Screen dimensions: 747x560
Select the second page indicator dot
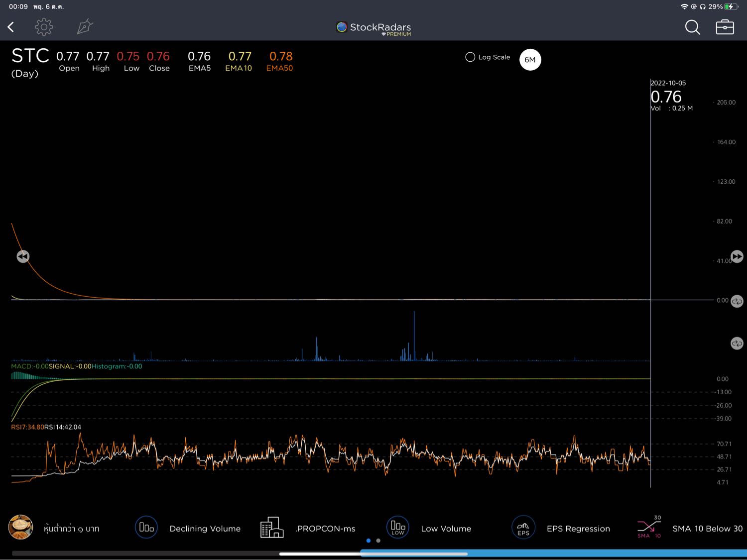click(x=378, y=541)
